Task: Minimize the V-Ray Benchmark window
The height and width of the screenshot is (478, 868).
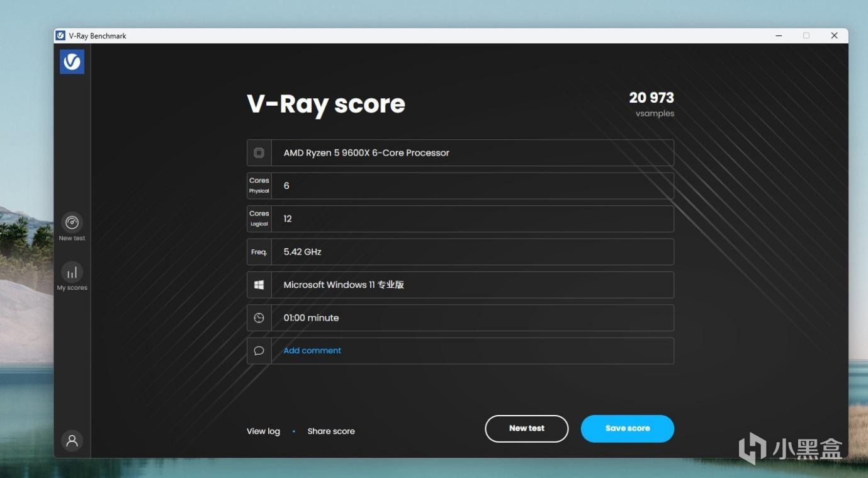Action: coord(779,36)
